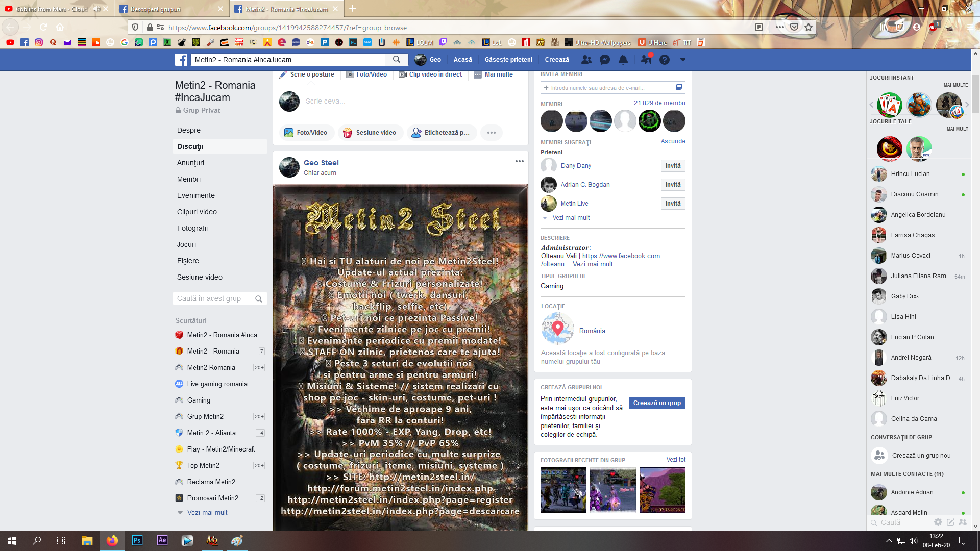Image resolution: width=980 pixels, height=551 pixels.
Task: Open Task View on the taskbar
Action: pyautogui.click(x=61, y=540)
